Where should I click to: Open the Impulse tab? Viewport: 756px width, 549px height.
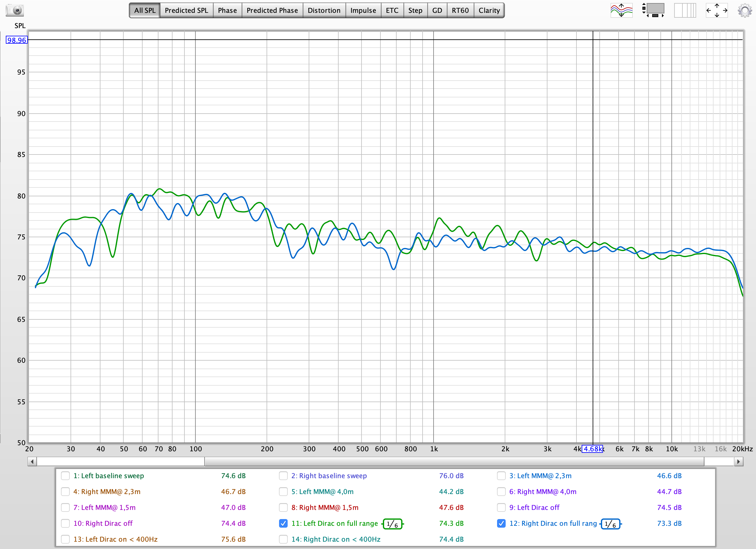(363, 10)
